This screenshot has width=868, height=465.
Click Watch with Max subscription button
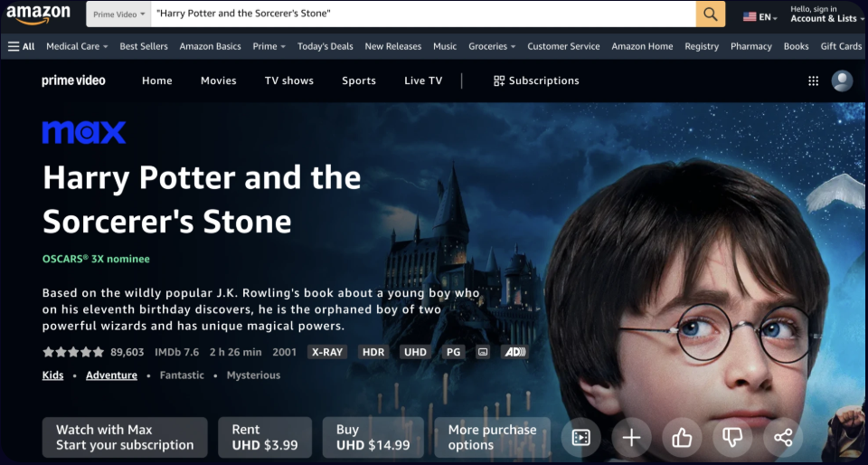click(125, 437)
